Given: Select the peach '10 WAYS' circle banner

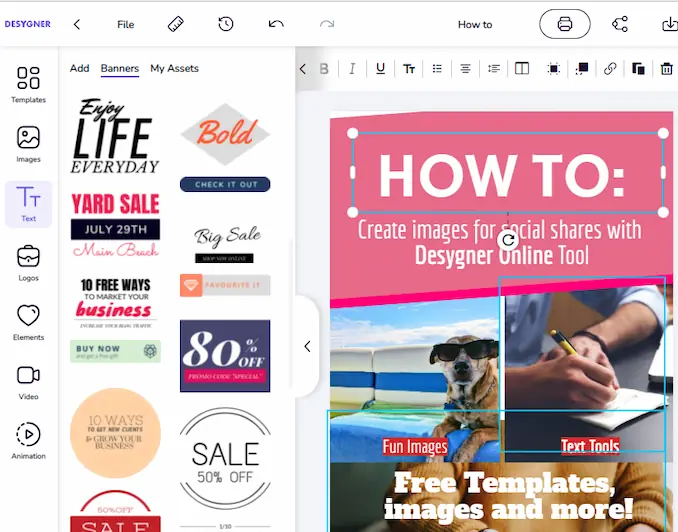Looking at the screenshot, I should 115,433.
